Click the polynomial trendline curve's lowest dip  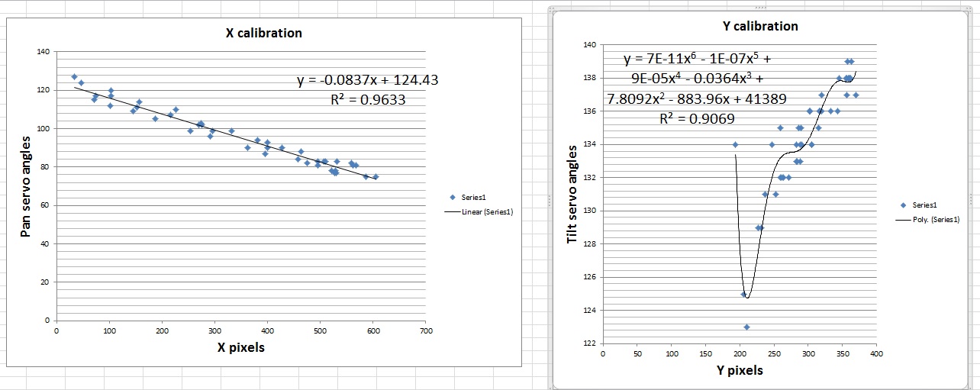(747, 297)
